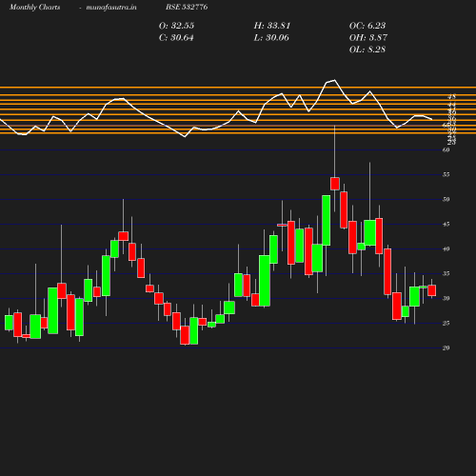Screen dimensions: 476x476
Task: Select the 45 price axis label
Action: pos(446,224)
